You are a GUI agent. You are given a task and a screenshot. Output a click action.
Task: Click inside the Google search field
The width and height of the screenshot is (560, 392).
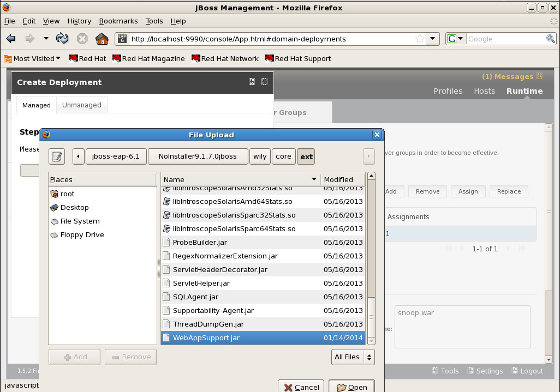tap(506, 39)
